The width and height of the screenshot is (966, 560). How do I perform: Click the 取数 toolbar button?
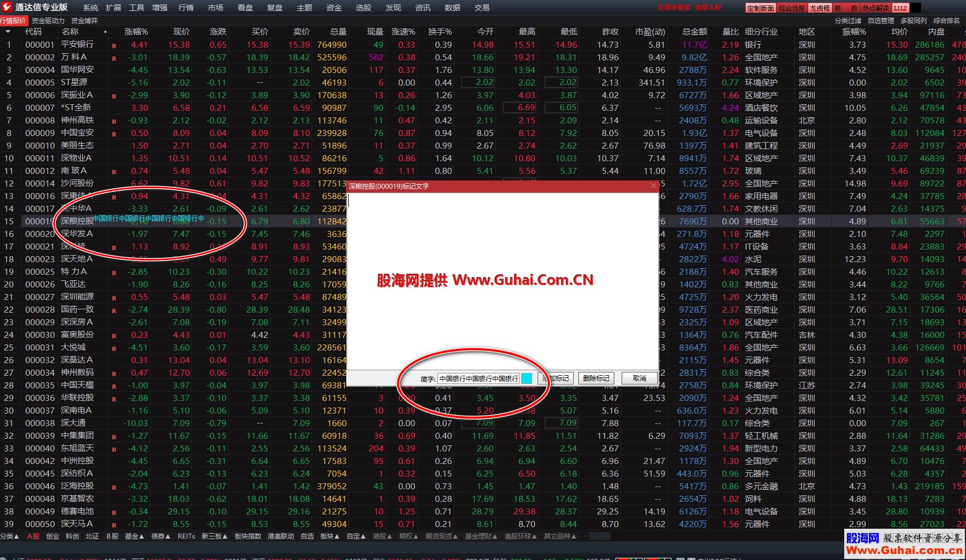(846, 8)
